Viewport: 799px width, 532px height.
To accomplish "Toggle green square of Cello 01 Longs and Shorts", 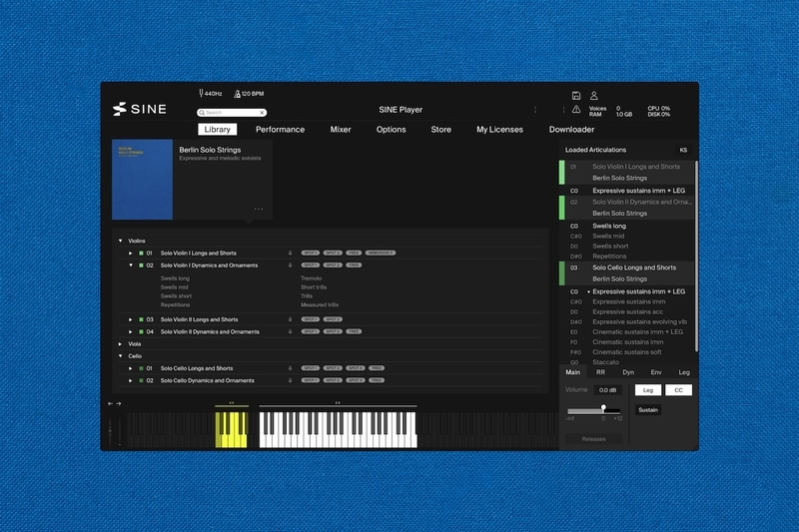I will pos(141,368).
